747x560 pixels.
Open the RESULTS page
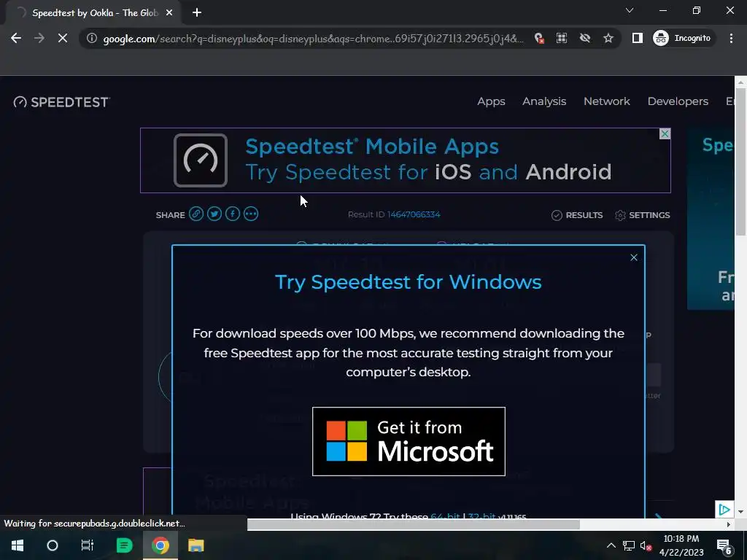point(577,215)
